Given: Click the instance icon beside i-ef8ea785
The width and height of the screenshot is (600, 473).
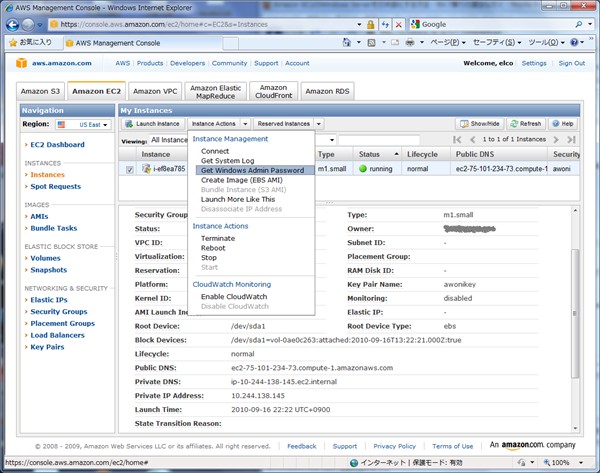Looking at the screenshot, I should [146, 168].
